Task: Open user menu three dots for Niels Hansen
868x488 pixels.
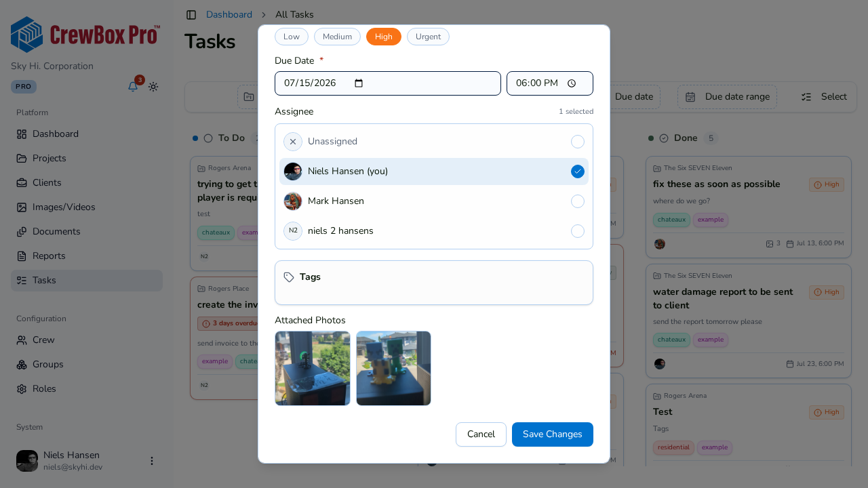Action: pos(152,461)
